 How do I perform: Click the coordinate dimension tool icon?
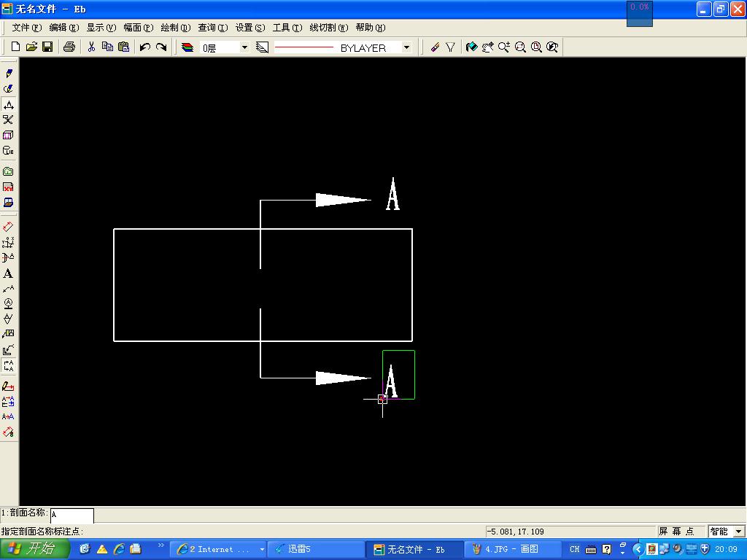[x=8, y=242]
